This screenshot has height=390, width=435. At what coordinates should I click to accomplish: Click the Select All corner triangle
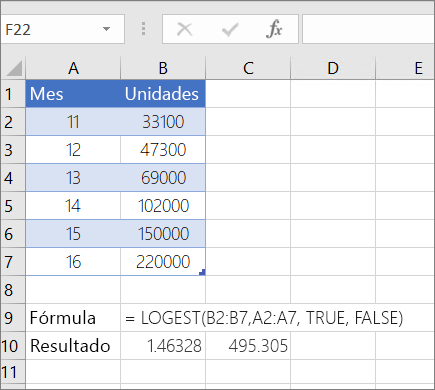coord(14,68)
